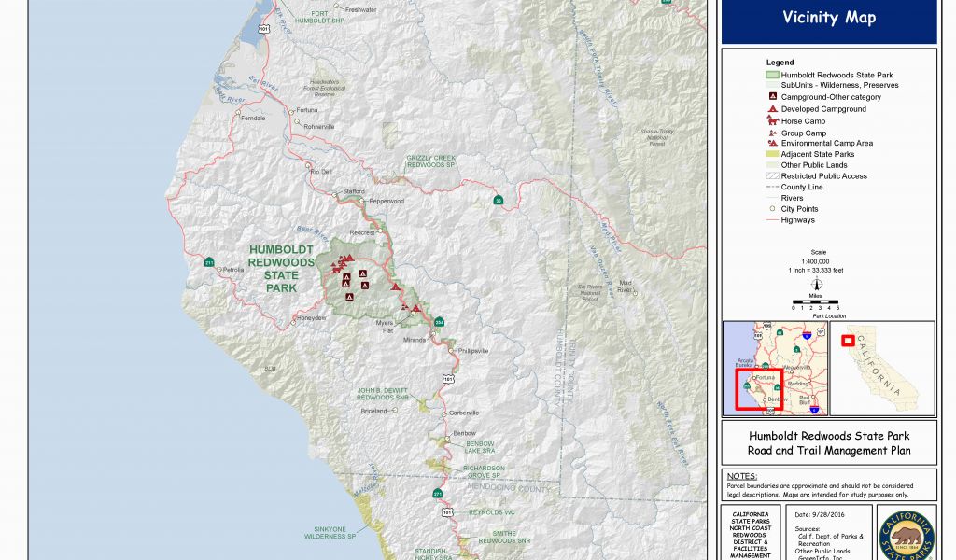Click the Van Duzen River label

point(601,272)
